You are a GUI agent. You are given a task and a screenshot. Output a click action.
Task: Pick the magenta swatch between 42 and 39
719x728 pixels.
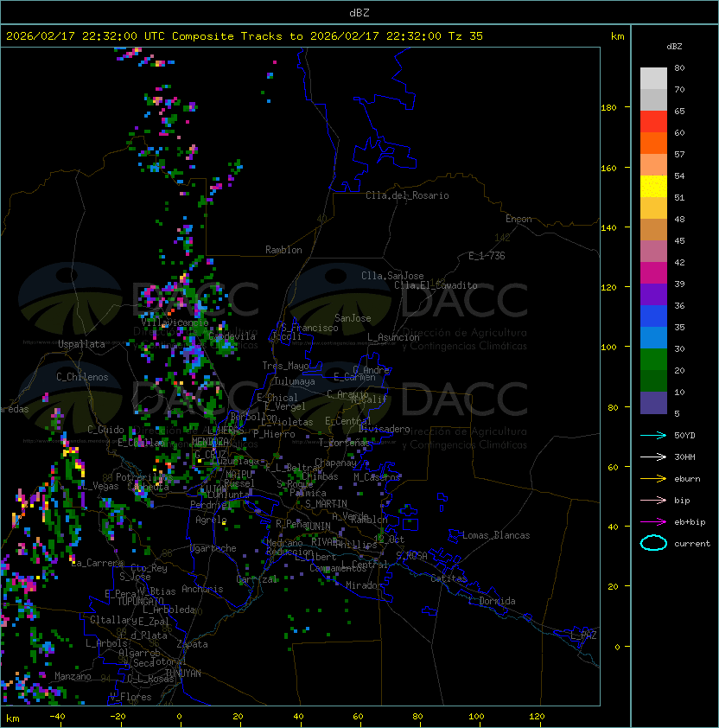(653, 273)
